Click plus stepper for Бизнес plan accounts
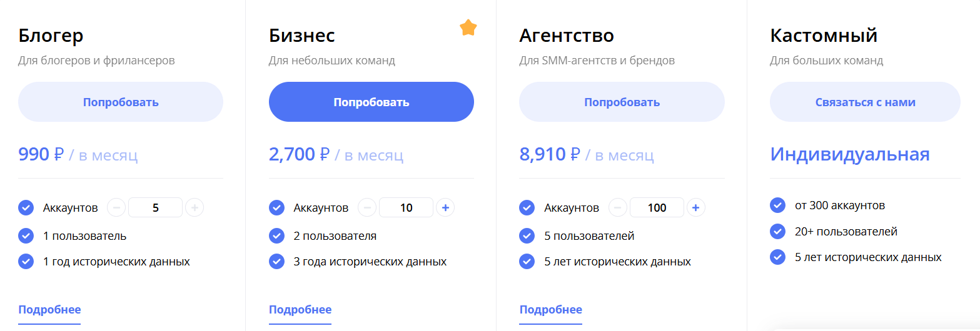This screenshot has height=331, width=980. tap(445, 207)
